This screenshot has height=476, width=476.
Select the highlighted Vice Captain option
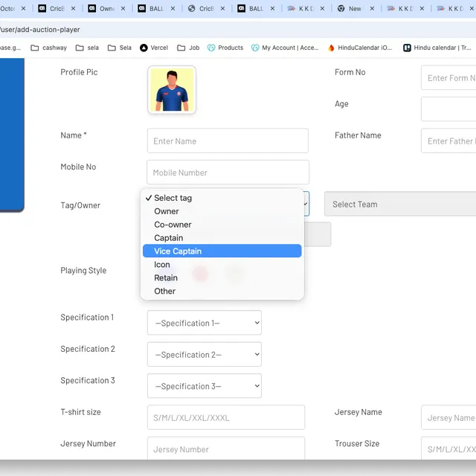click(x=222, y=251)
